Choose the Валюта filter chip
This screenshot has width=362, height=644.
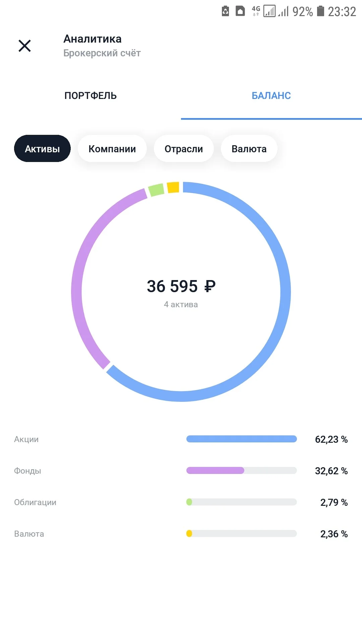pos(249,149)
